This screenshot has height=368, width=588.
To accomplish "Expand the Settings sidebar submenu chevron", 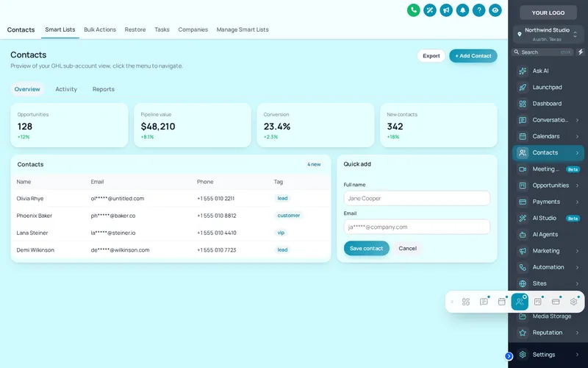I will pyautogui.click(x=577, y=355).
